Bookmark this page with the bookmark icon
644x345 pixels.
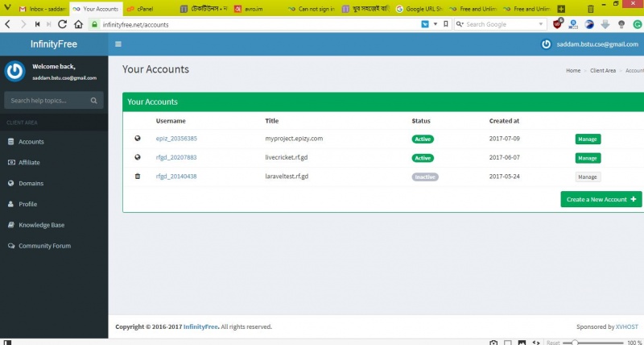[x=446, y=24]
